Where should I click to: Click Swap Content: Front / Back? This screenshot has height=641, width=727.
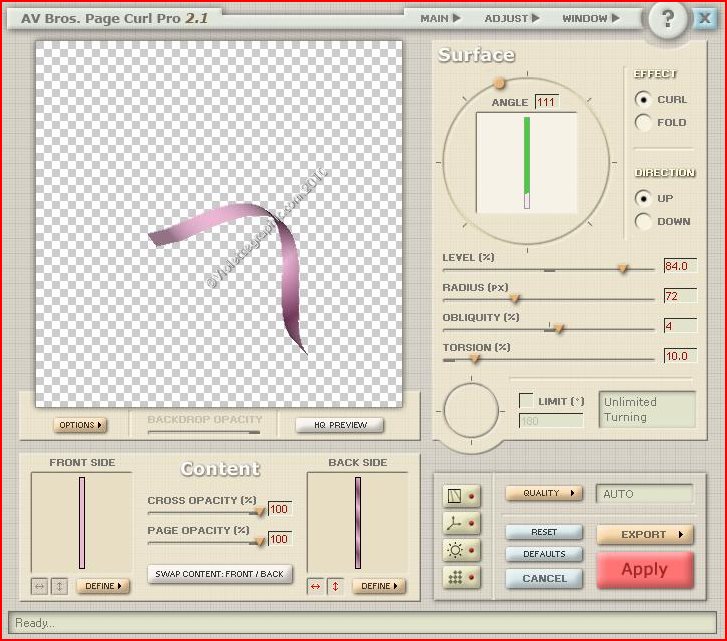tap(220, 574)
